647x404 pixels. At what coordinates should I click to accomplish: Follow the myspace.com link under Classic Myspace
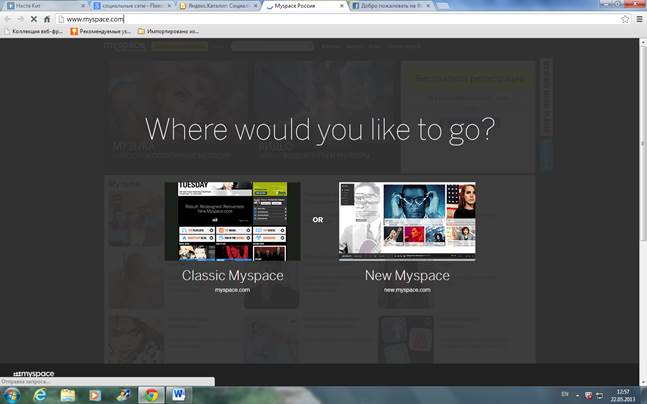click(x=232, y=290)
